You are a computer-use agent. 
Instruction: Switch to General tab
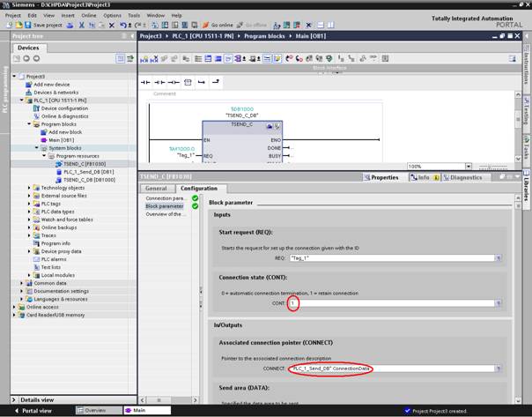(156, 188)
